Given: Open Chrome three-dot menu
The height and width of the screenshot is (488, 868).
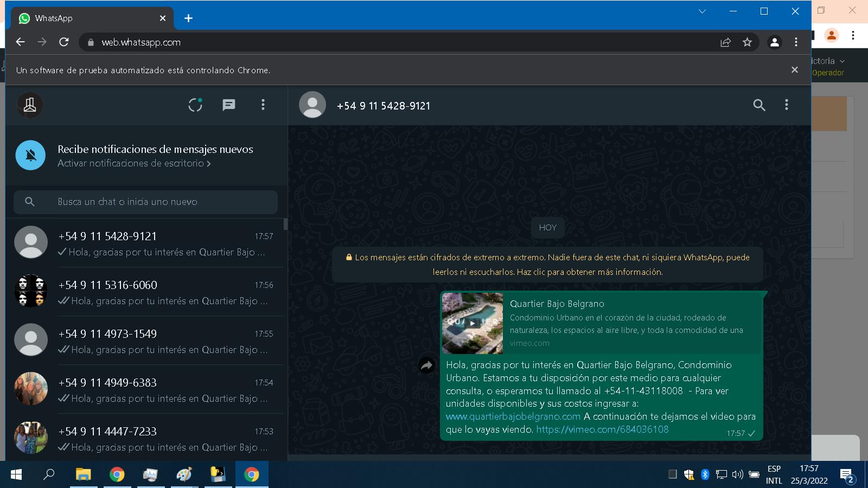Looking at the screenshot, I should click(796, 42).
